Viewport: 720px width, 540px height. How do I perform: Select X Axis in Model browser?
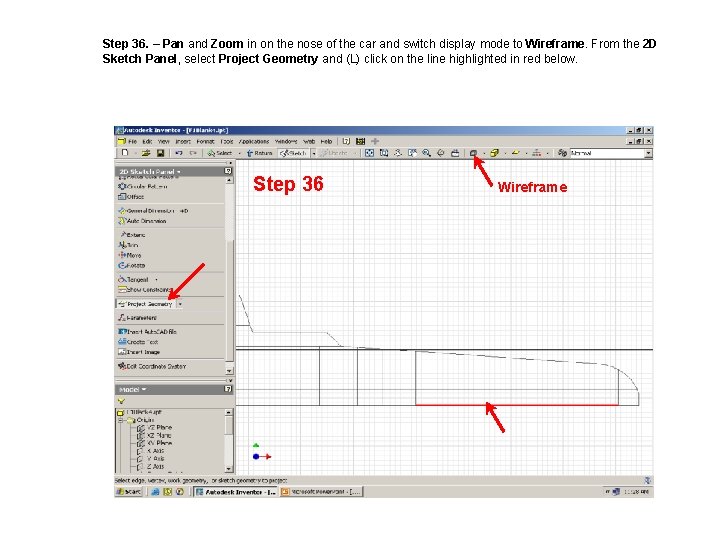click(151, 450)
